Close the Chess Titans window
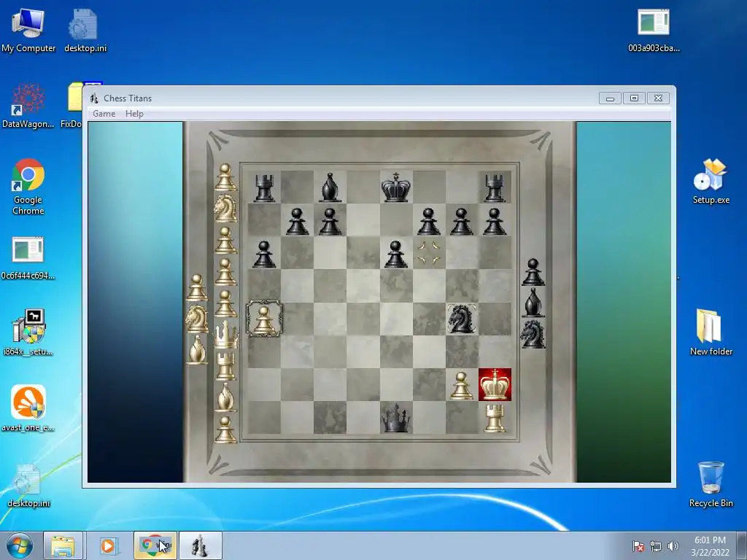 (x=659, y=98)
